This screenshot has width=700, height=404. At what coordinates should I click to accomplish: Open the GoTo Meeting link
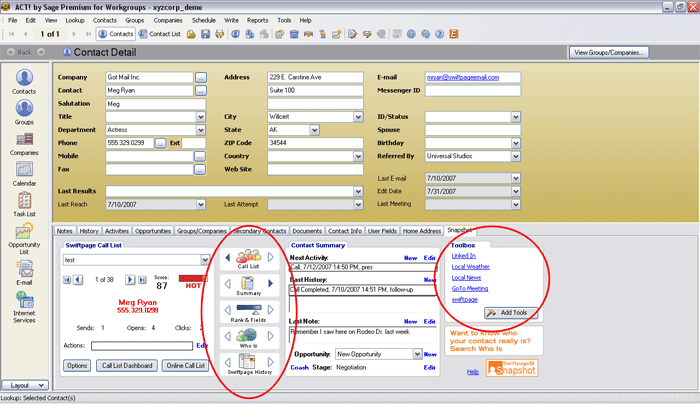[470, 289]
